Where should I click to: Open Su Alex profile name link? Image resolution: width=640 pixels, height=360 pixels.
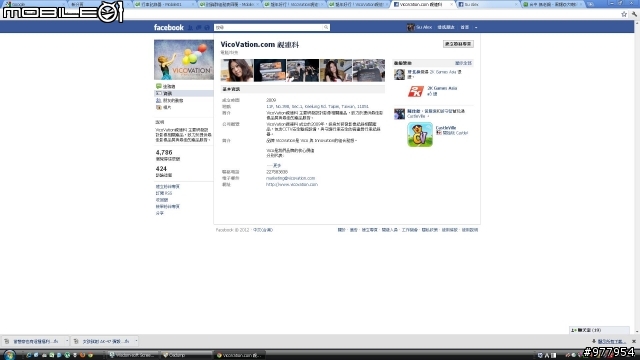[x=424, y=27]
